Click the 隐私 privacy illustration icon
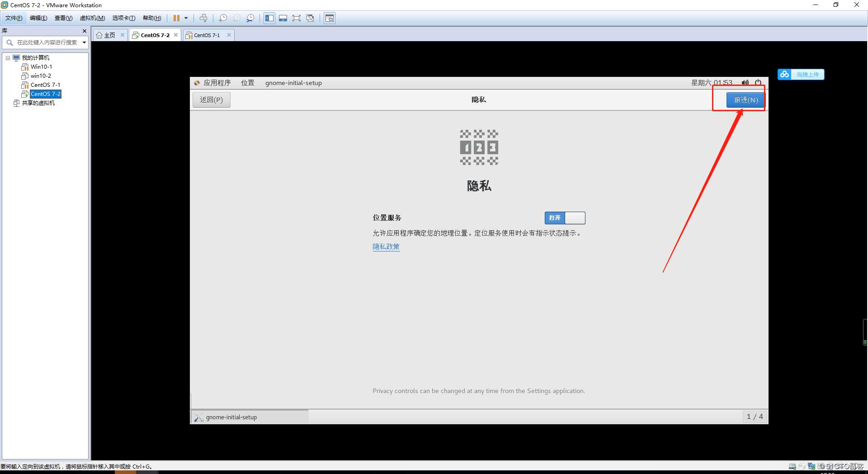The image size is (868, 474). point(479,147)
